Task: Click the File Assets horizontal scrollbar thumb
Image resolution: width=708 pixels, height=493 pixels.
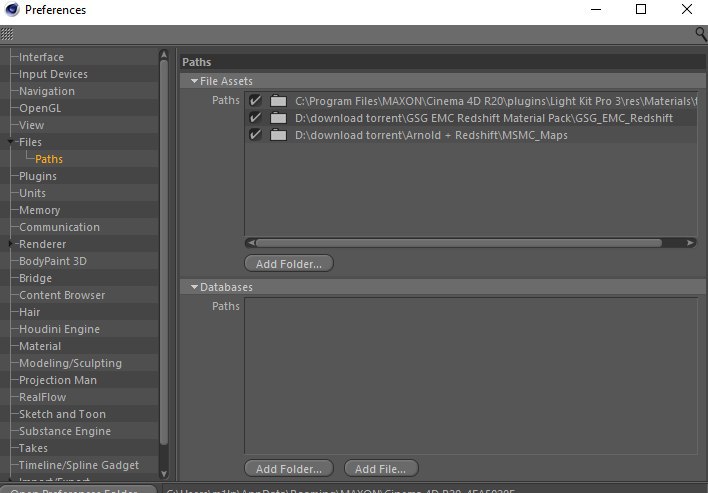Action: (459, 243)
